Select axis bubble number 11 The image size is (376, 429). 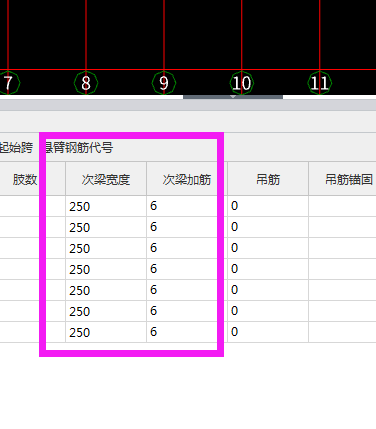tap(320, 83)
